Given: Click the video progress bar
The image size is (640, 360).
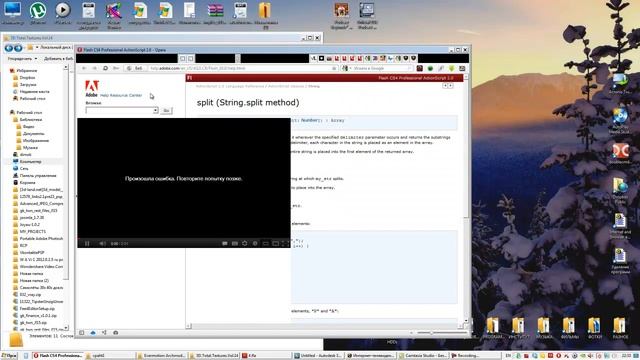Looking at the screenshot, I should tap(184, 238).
